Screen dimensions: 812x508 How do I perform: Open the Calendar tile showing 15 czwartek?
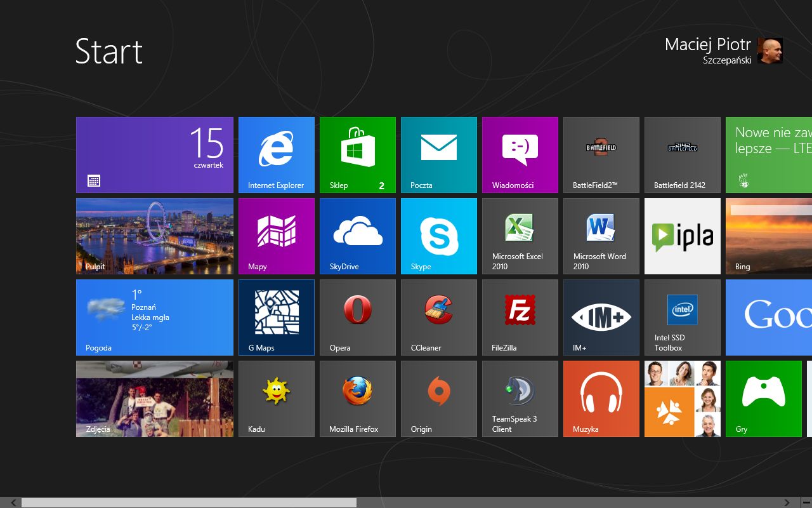tap(155, 155)
